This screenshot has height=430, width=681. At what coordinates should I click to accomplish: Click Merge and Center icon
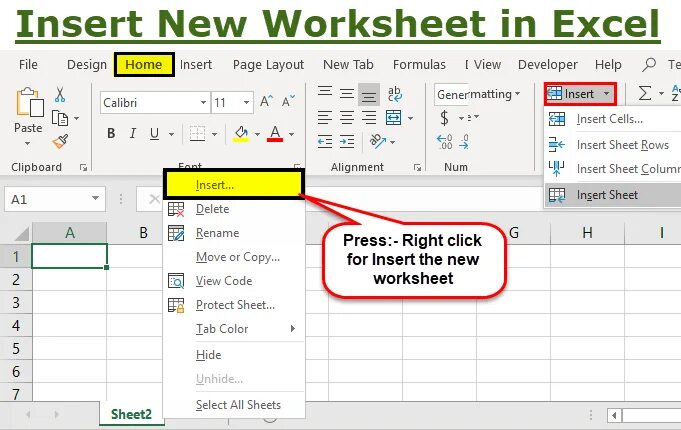click(x=393, y=117)
